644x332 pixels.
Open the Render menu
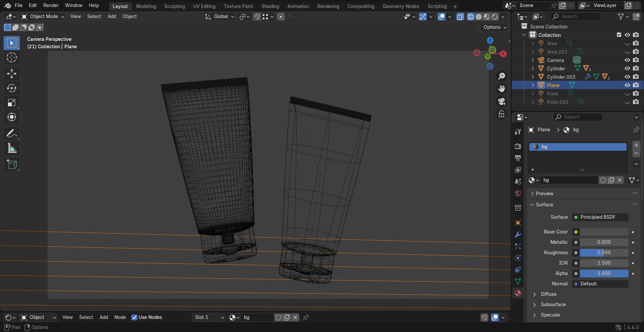51,5
